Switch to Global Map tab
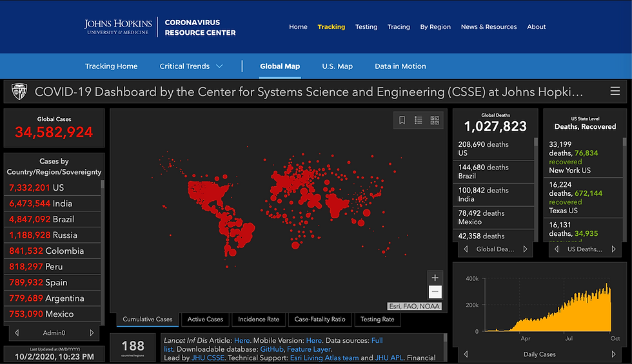 coord(280,66)
